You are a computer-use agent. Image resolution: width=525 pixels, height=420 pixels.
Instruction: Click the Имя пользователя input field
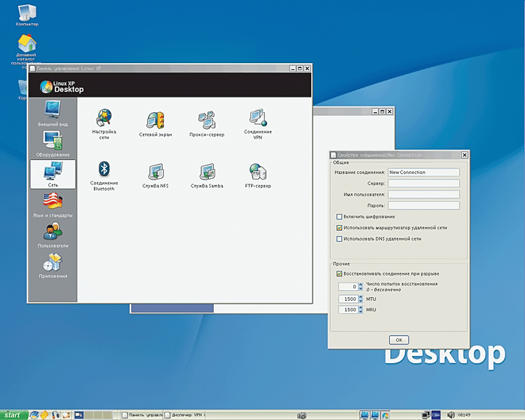tap(423, 194)
